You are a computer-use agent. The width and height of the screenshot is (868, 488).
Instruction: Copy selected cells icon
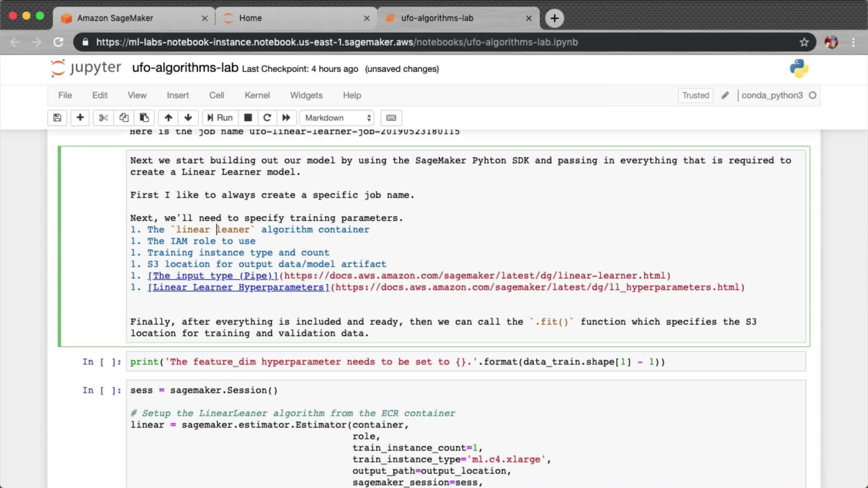pos(124,118)
